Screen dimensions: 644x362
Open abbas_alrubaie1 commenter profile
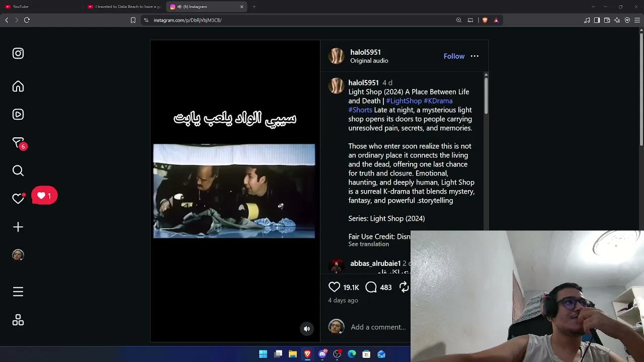[x=375, y=263]
